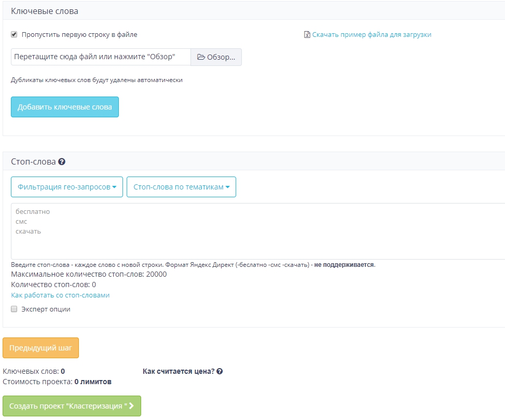Click the question mark icon beside Стоп-слова
Viewport: 505px width, 420px height.
click(x=62, y=162)
